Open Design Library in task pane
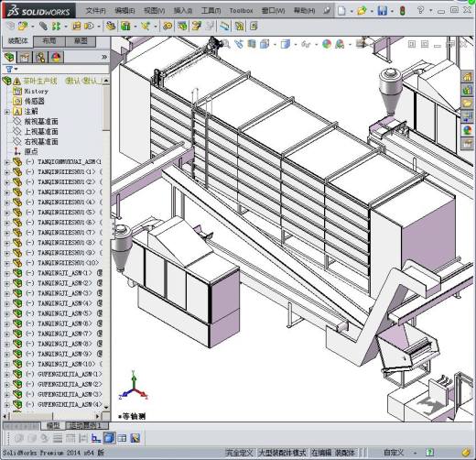 (x=467, y=91)
